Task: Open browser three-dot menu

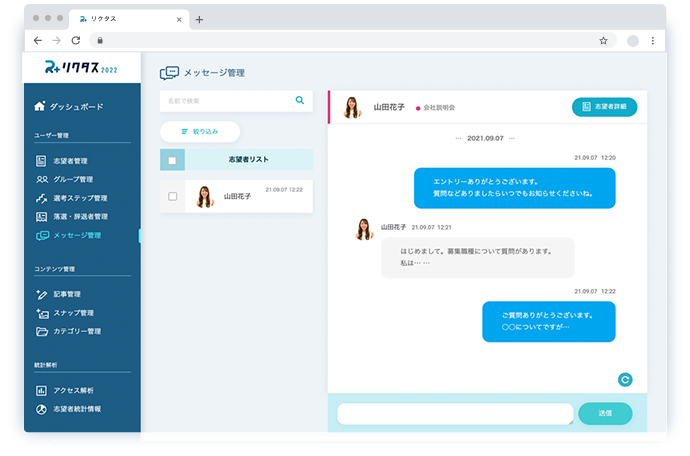Action: click(x=653, y=41)
